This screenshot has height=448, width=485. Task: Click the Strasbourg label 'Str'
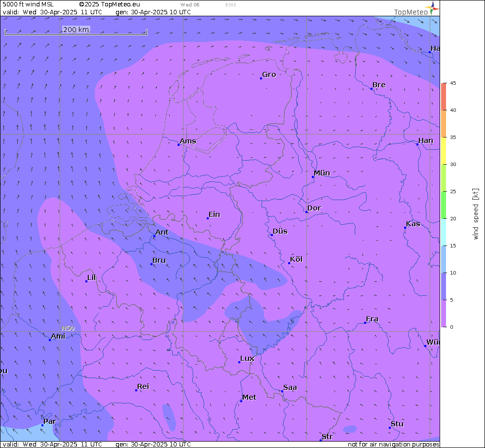327,437
